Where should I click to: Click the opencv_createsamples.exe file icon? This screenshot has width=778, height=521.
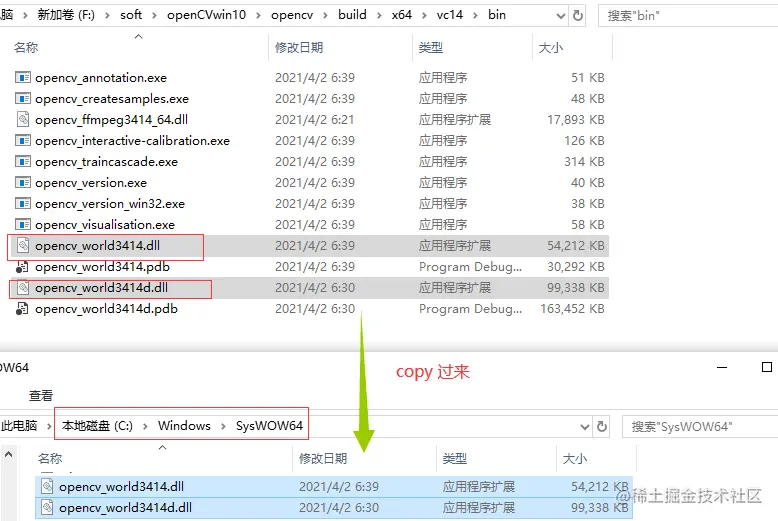[23, 98]
